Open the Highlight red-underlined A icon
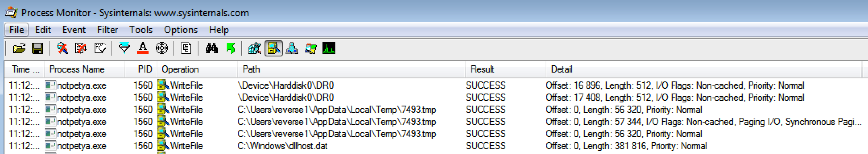This screenshot has width=868, height=154. point(143,49)
